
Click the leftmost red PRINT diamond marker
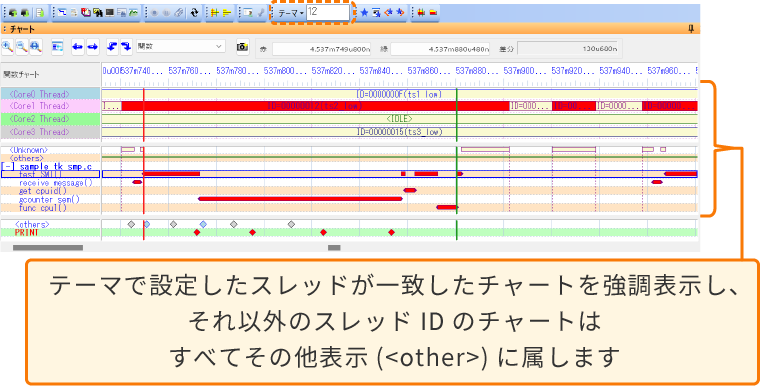[197, 233]
